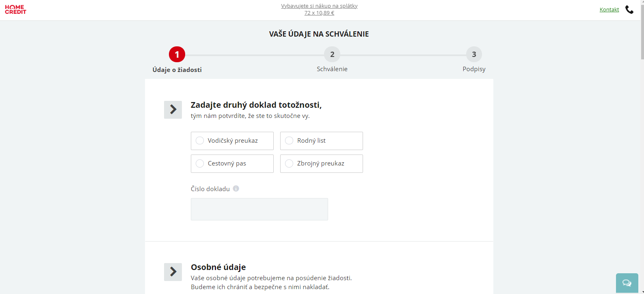Click arrow icon next to Zadajte druhý doklad
The image size is (644, 294).
(x=173, y=110)
